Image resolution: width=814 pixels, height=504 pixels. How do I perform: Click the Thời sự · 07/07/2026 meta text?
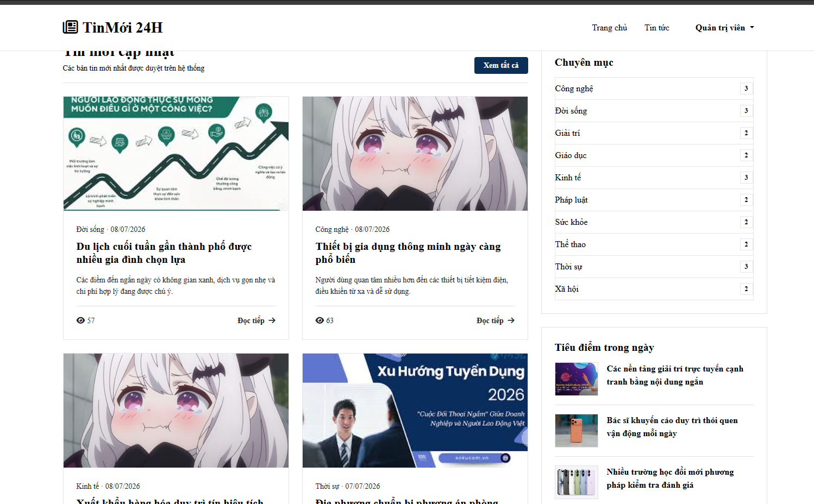click(348, 486)
